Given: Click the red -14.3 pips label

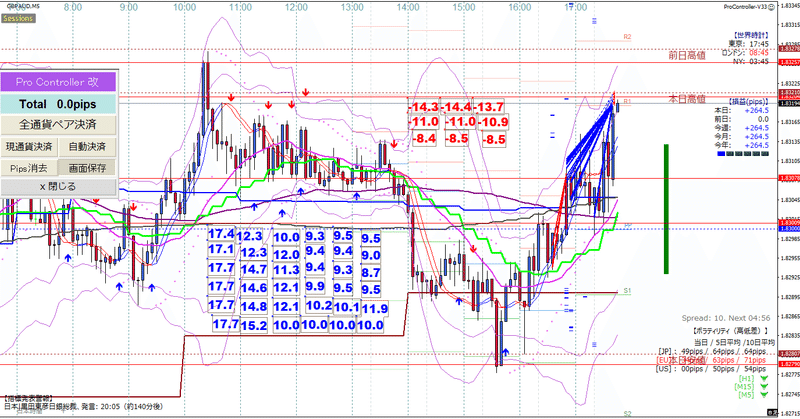Looking at the screenshot, I should click(423, 107).
